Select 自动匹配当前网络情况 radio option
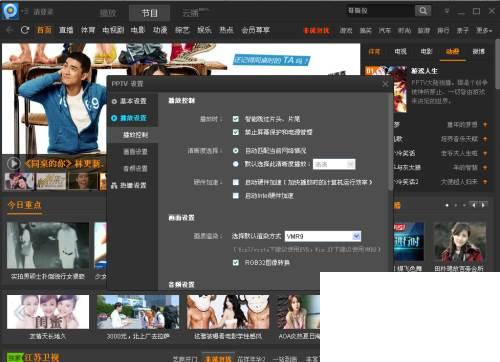 (236, 151)
